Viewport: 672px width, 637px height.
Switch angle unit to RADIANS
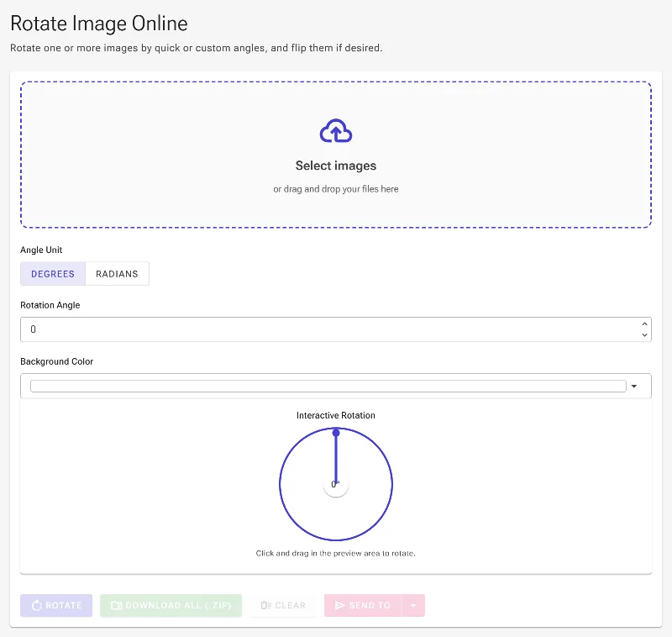coord(117,274)
